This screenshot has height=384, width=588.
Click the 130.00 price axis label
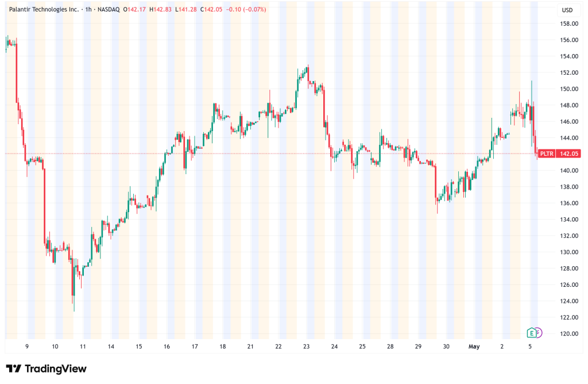coord(569,252)
